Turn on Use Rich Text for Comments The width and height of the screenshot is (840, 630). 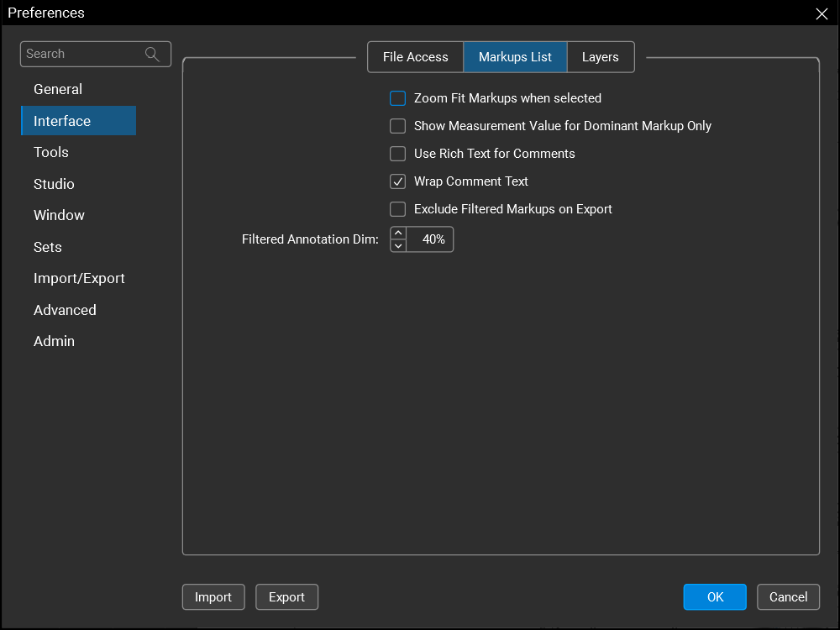tap(398, 154)
